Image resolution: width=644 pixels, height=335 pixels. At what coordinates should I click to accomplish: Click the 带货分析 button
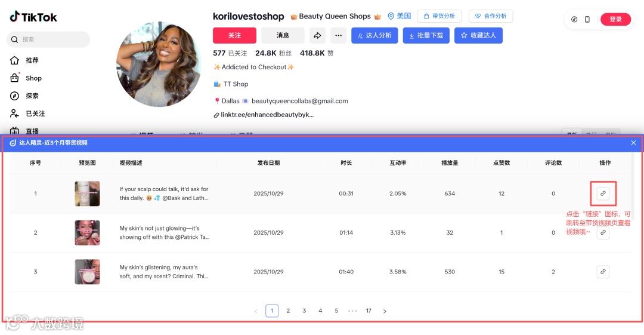pyautogui.click(x=439, y=16)
